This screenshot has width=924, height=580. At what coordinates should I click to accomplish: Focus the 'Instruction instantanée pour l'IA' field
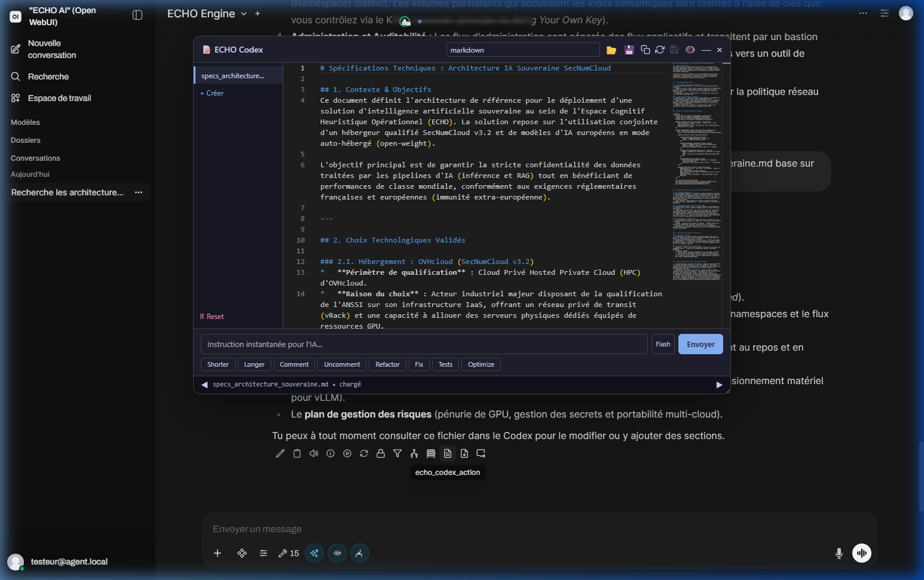pos(424,344)
